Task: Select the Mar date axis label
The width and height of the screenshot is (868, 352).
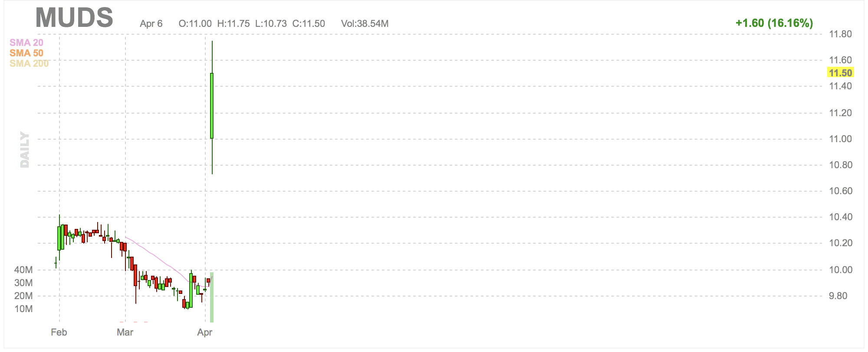Action: click(x=125, y=332)
